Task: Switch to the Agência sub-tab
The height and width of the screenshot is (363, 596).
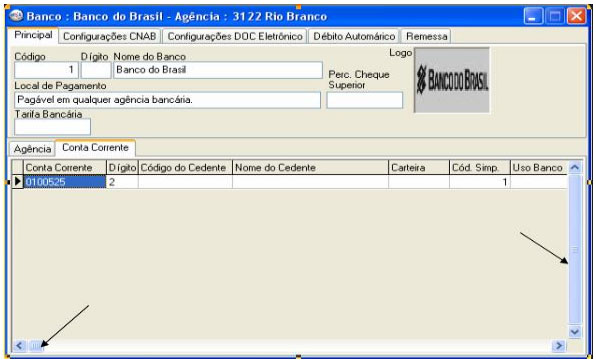Action: pyautogui.click(x=32, y=149)
